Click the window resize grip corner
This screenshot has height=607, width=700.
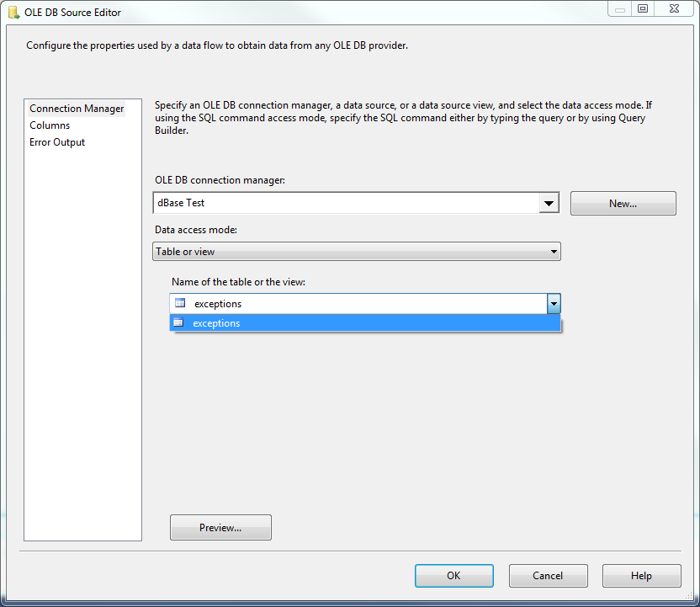(689, 596)
